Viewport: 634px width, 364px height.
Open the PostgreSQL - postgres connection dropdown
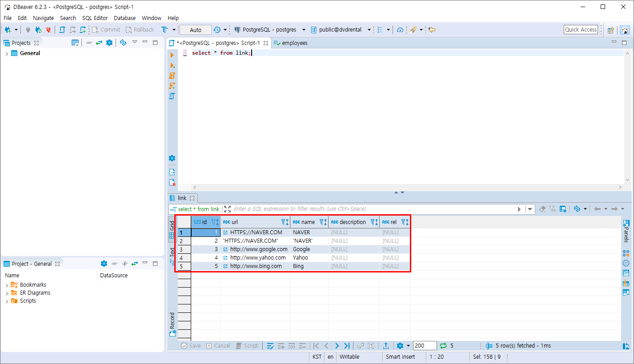(x=304, y=30)
